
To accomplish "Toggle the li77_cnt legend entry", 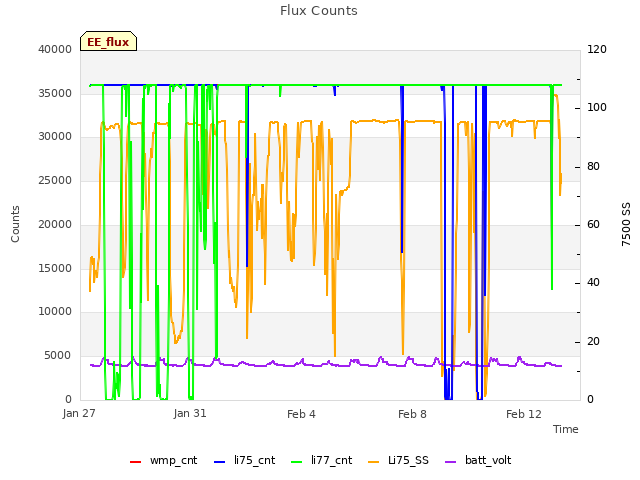I will click(x=321, y=461).
